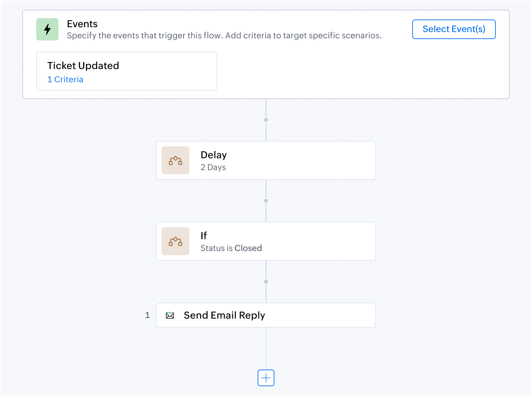Click connector dot between Delay and If
The width and height of the screenshot is (532, 396).
[266, 201]
